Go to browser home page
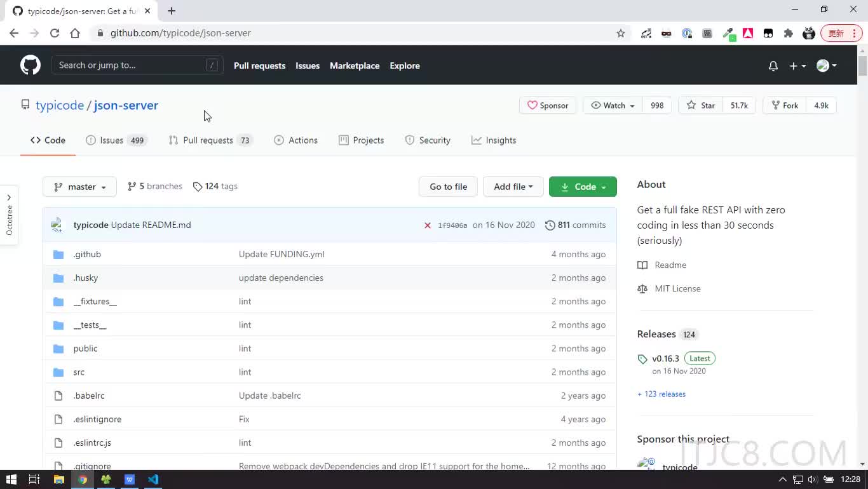This screenshot has height=489, width=868. coord(75,33)
